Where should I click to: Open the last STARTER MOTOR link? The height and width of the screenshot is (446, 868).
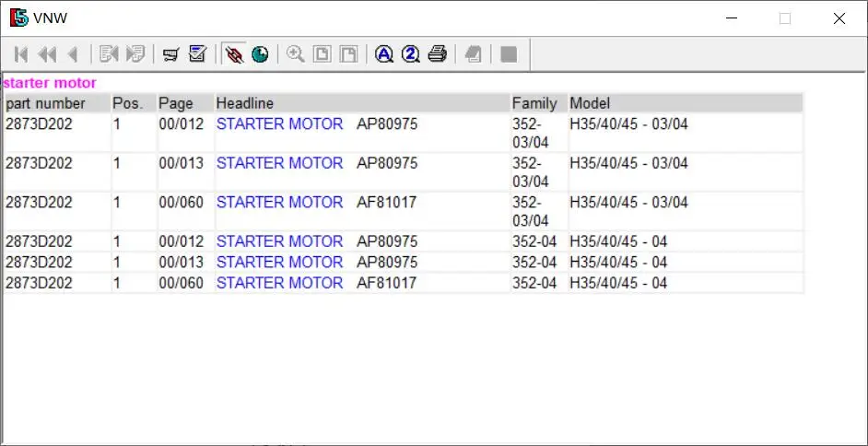click(279, 283)
